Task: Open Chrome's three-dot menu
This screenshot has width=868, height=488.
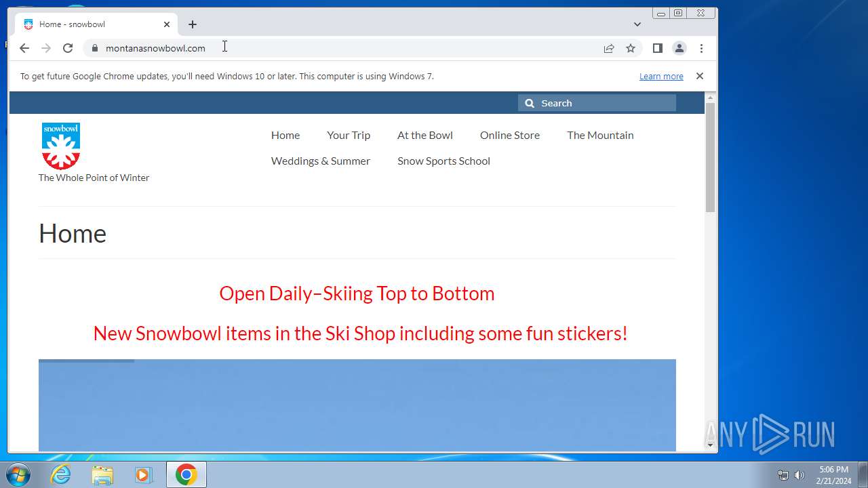Action: pyautogui.click(x=701, y=48)
